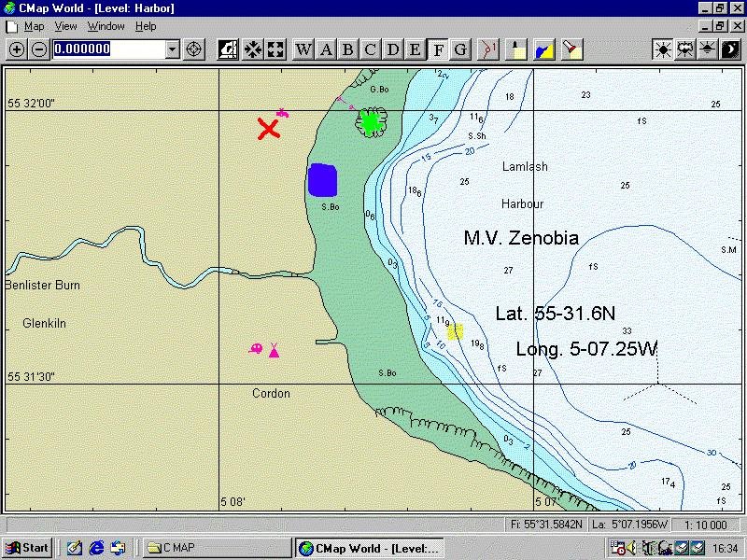This screenshot has width=747, height=560.
Task: Click the 0.000000 zoom input field
Action: 109,49
